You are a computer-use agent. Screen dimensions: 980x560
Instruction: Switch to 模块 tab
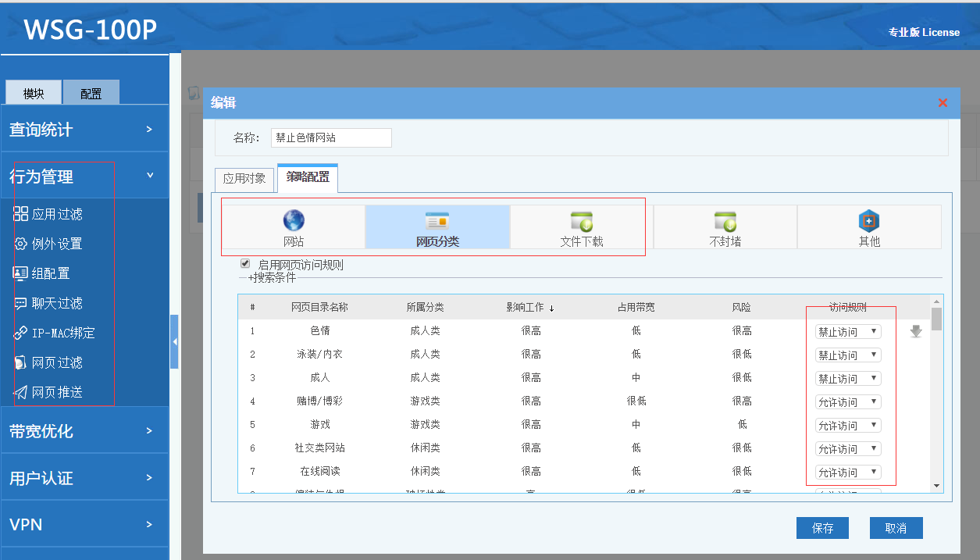tap(34, 94)
